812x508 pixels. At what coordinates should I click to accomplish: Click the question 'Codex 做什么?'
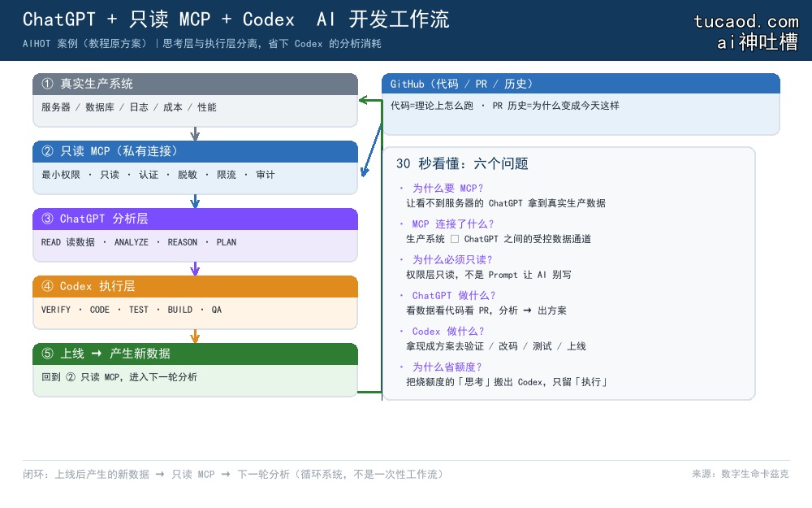click(x=448, y=332)
